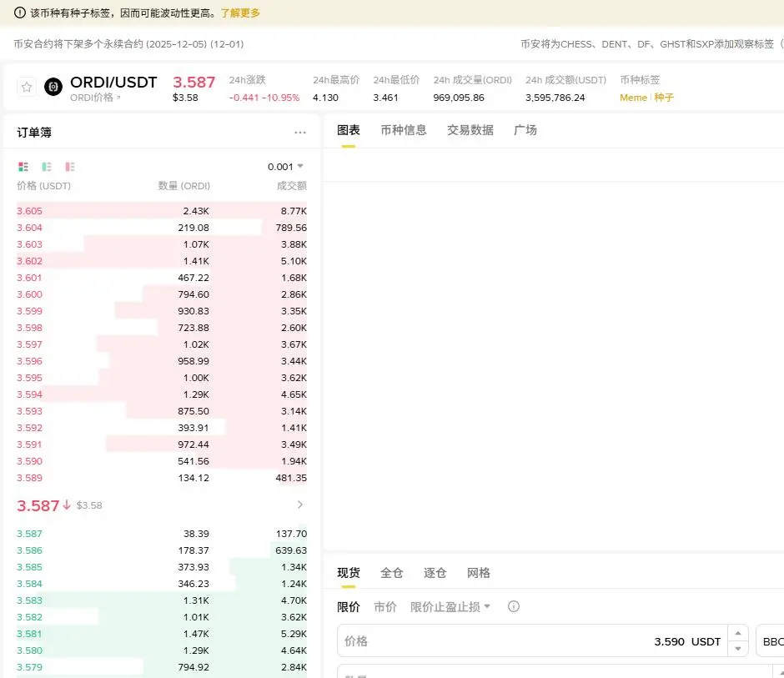Show sell orders only view

70,167
